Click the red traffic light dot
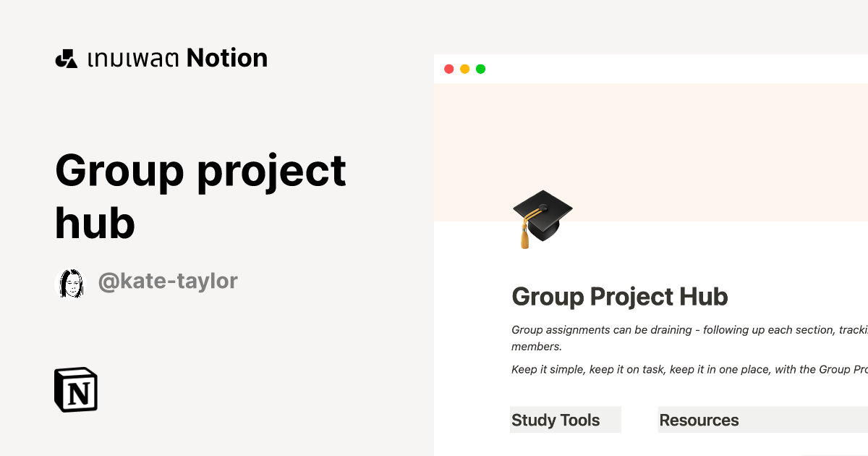Image resolution: width=868 pixels, height=456 pixels. [449, 69]
